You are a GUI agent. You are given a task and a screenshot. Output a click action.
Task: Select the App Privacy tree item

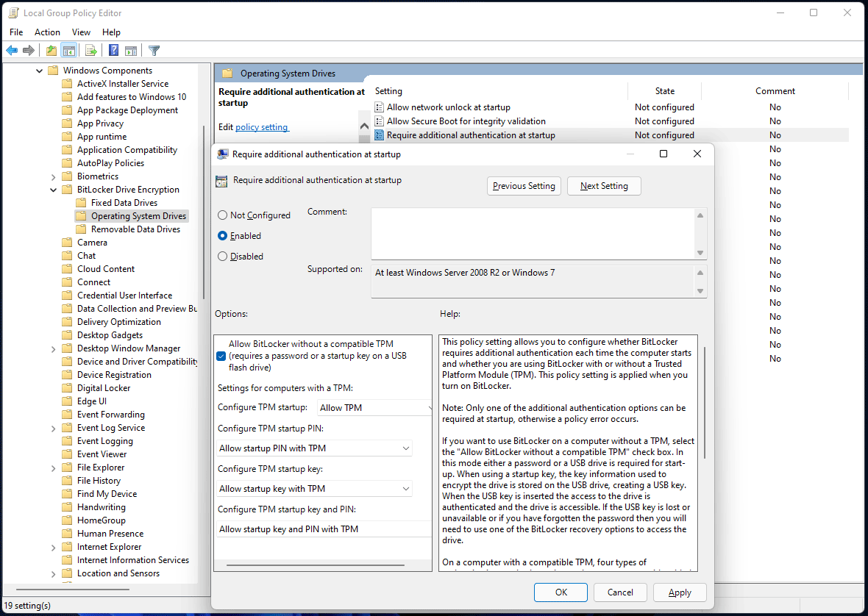(100, 123)
